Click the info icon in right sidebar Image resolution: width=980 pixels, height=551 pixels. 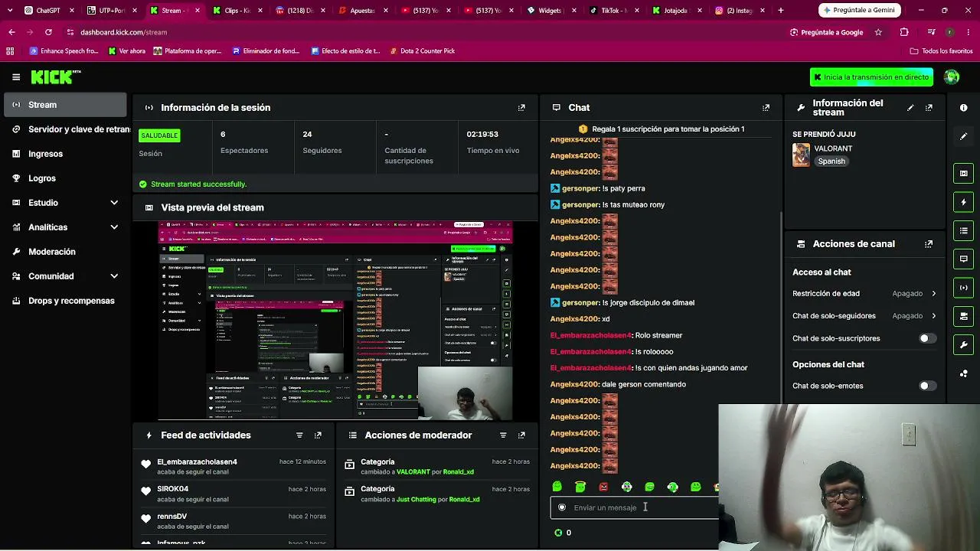963,108
